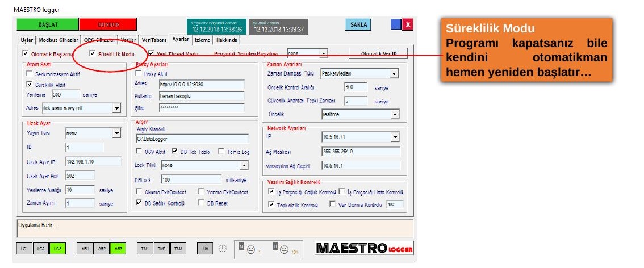The width and height of the screenshot is (644, 268).
Task: Toggle DB Sağlık Kontrolü checkbox
Action: pos(139,203)
